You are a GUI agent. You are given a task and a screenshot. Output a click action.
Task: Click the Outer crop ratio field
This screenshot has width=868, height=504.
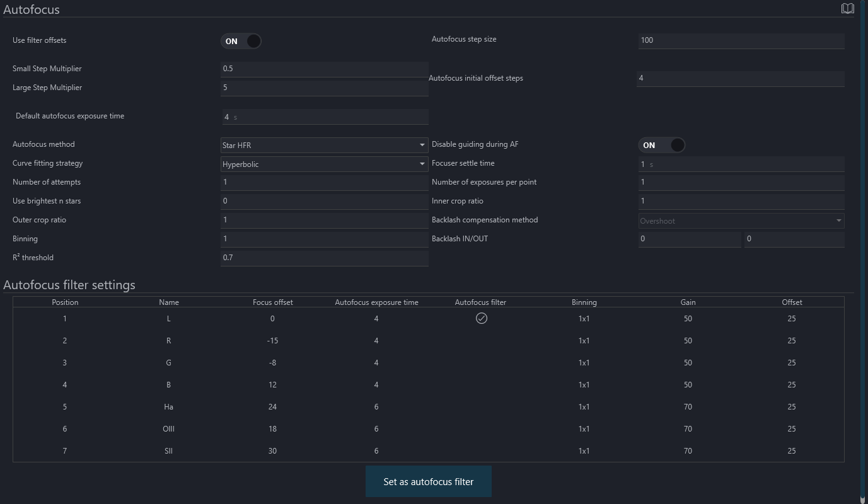click(324, 220)
